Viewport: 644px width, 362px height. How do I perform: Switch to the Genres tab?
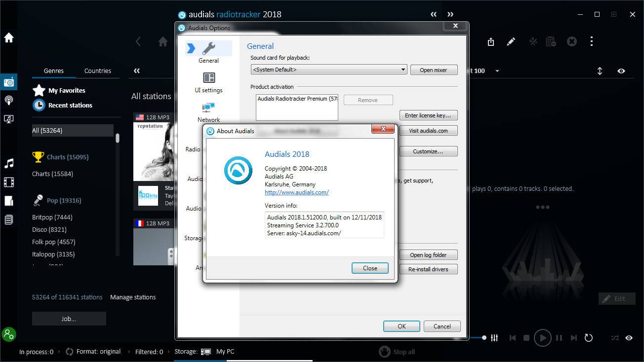click(x=53, y=71)
